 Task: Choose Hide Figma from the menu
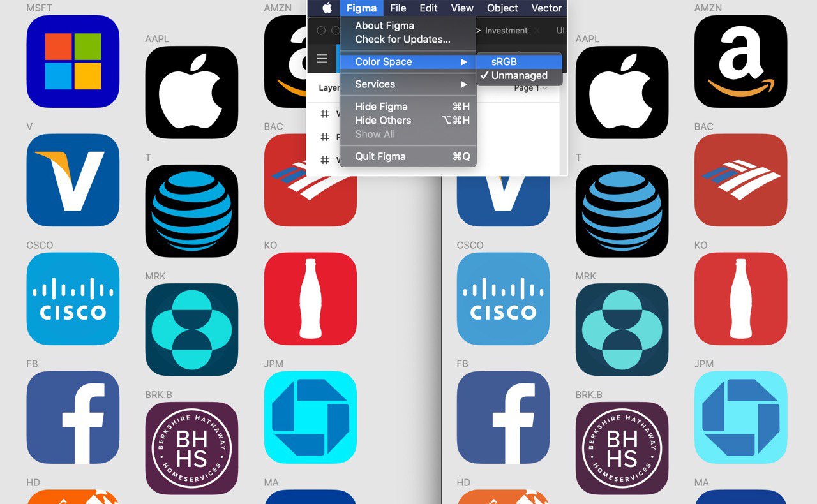(x=408, y=107)
